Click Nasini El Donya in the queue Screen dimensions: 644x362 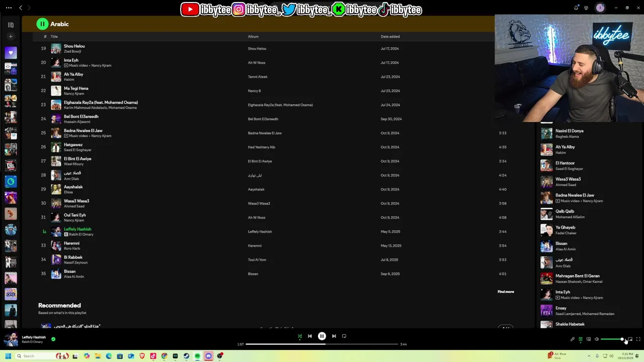pyautogui.click(x=570, y=131)
